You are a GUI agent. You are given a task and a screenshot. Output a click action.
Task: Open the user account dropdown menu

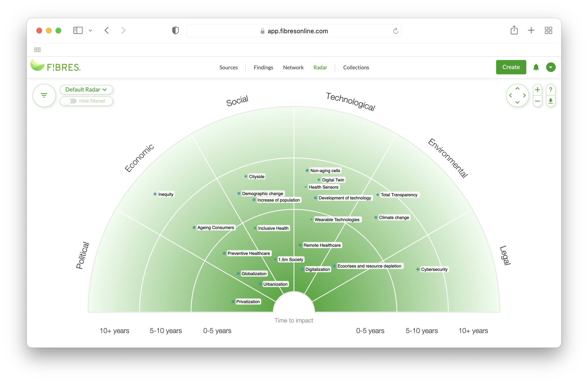(551, 67)
